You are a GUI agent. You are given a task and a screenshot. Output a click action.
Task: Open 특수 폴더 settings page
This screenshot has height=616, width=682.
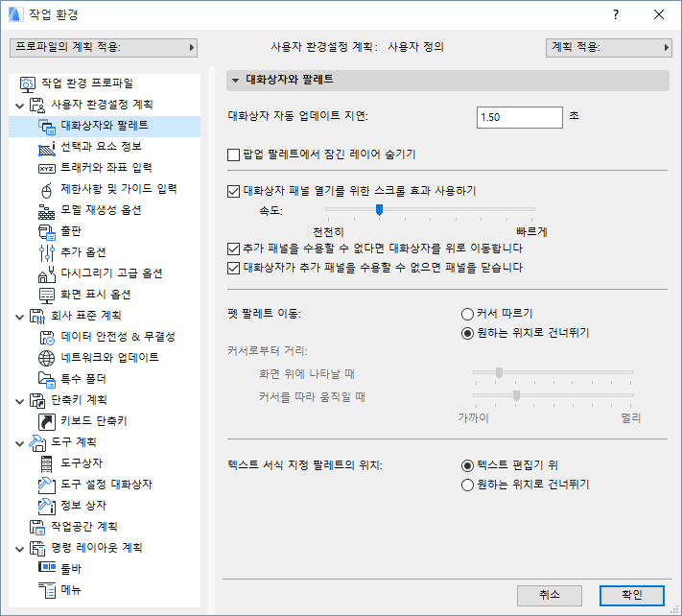83,379
